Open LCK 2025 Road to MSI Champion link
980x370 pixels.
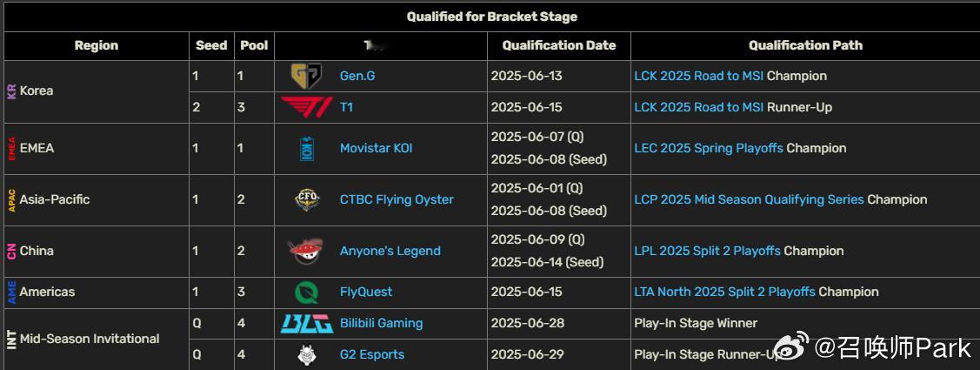(699, 77)
